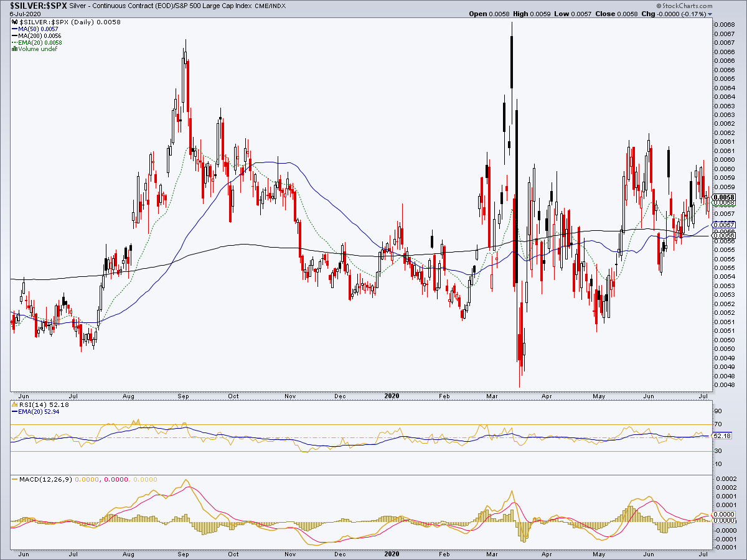Click the 2020 label on main chart axis
Viewport: 747px width, 560px height.
[x=392, y=396]
